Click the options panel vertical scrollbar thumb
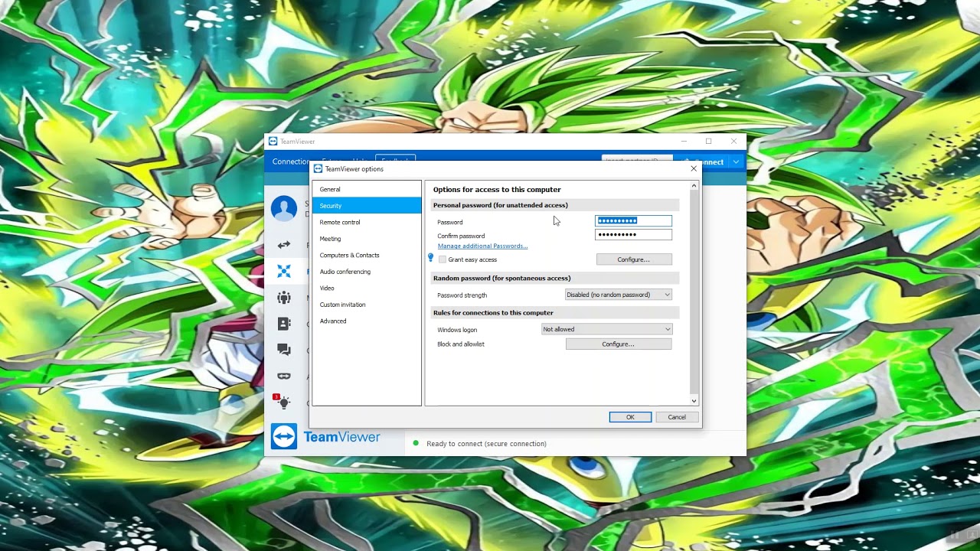This screenshot has width=980, height=551. (694, 291)
